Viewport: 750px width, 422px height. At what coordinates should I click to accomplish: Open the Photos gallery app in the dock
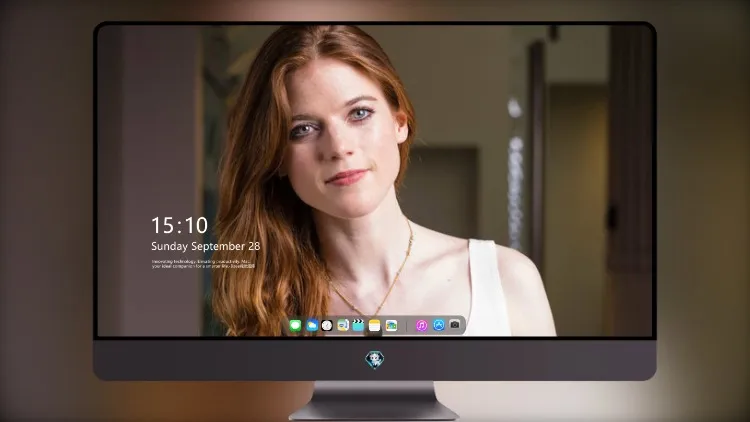(391, 326)
